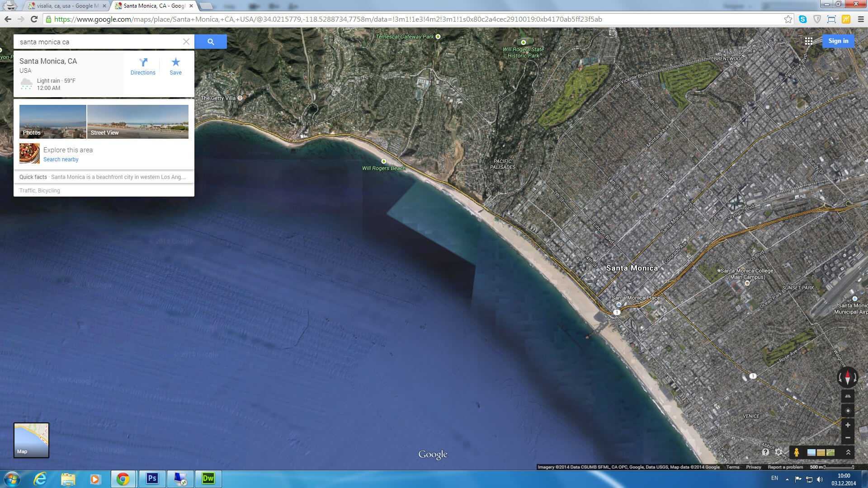The width and height of the screenshot is (868, 488).
Task: Open the Street View preview thumbnail
Action: [137, 122]
